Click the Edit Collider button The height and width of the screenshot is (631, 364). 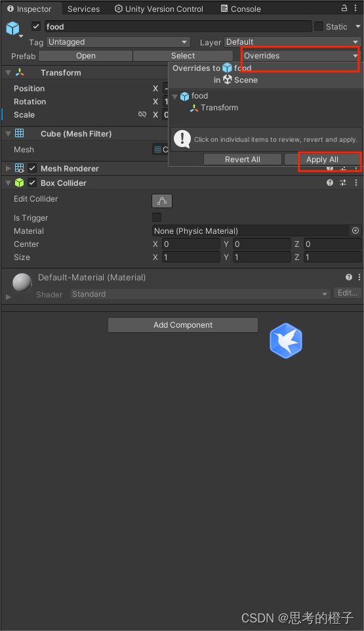162,201
